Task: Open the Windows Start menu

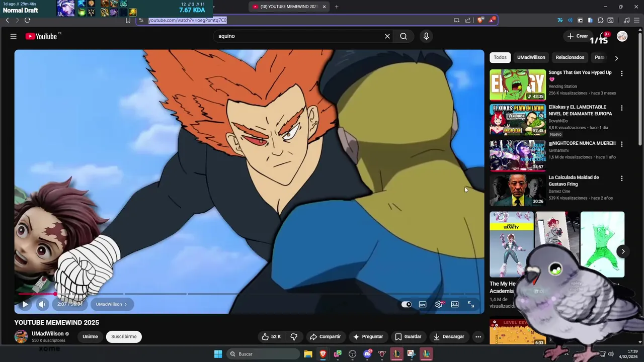Action: point(218,354)
